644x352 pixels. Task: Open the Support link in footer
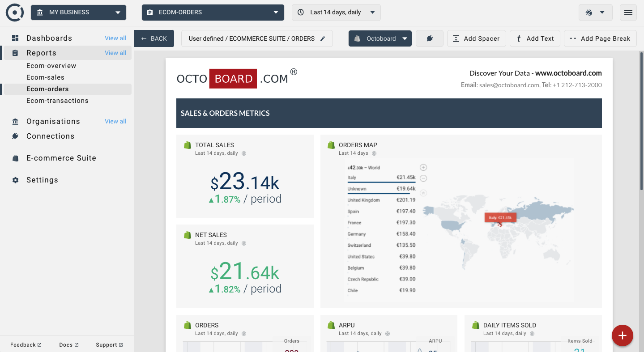[x=109, y=345]
